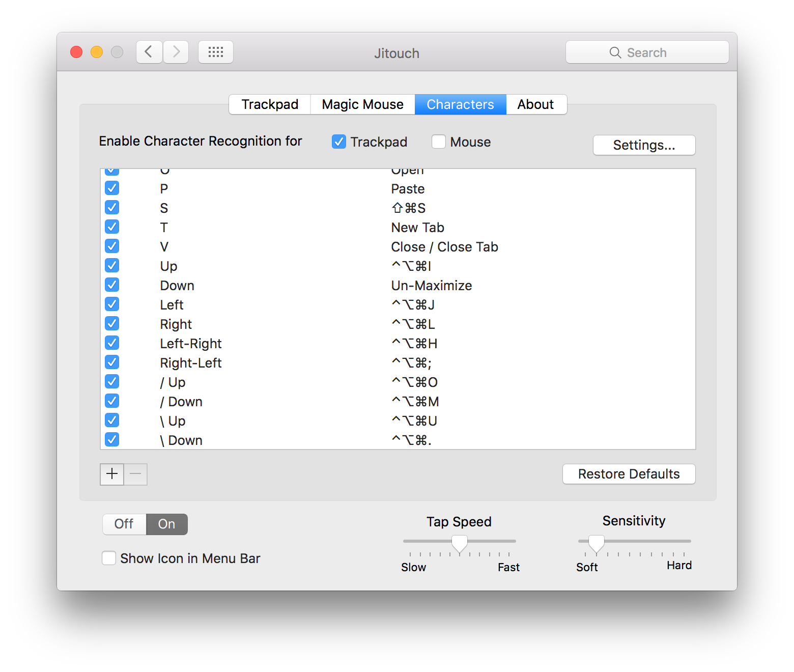Uncheck the Right gesture checkbox
This screenshot has width=794, height=672.
tap(112, 324)
